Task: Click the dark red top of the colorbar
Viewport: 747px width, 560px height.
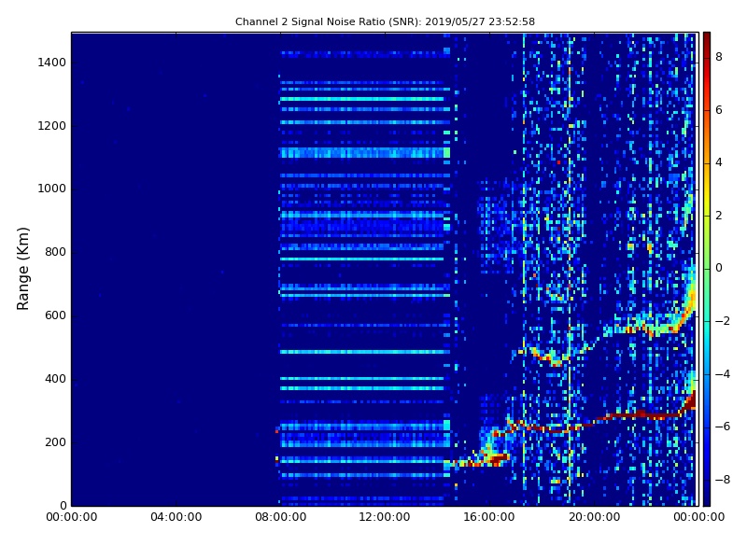Action: click(707, 40)
